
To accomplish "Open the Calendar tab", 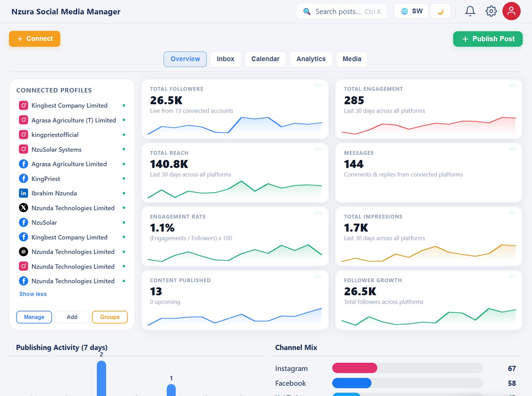I will (x=265, y=59).
